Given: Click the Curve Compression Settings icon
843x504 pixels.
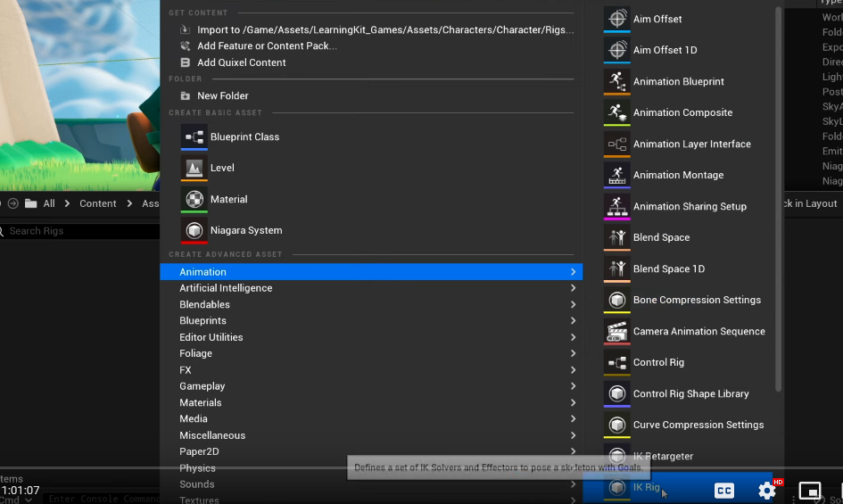Looking at the screenshot, I should click(616, 425).
